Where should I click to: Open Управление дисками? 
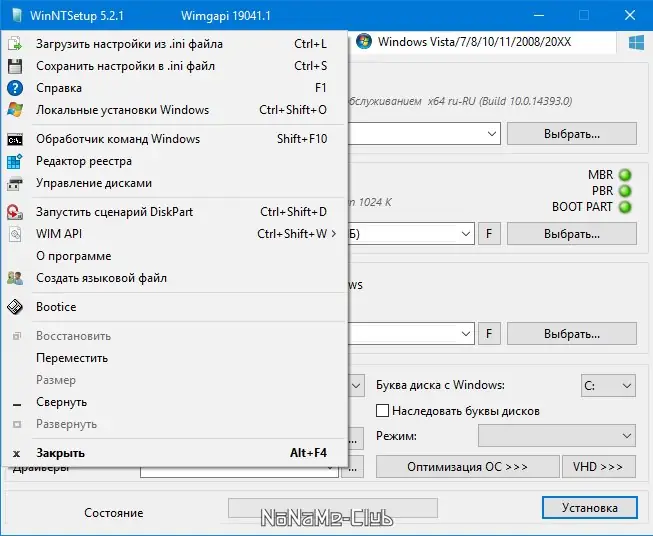tap(174, 183)
